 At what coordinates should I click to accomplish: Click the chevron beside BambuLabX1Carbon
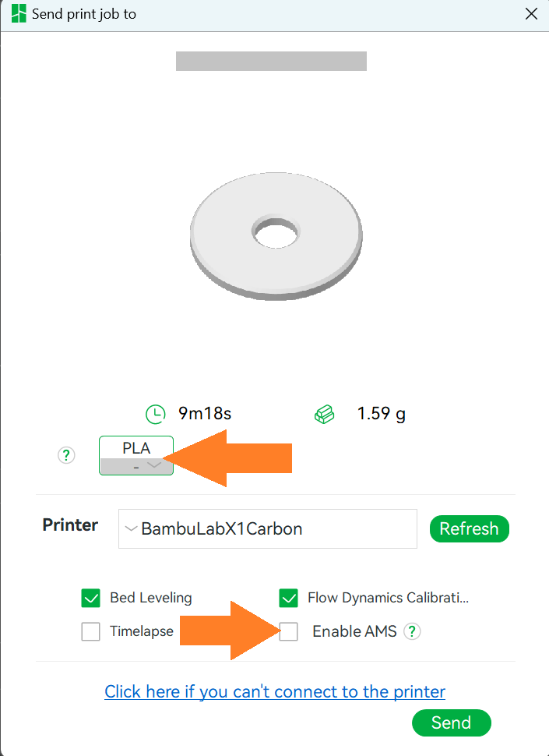(x=131, y=528)
